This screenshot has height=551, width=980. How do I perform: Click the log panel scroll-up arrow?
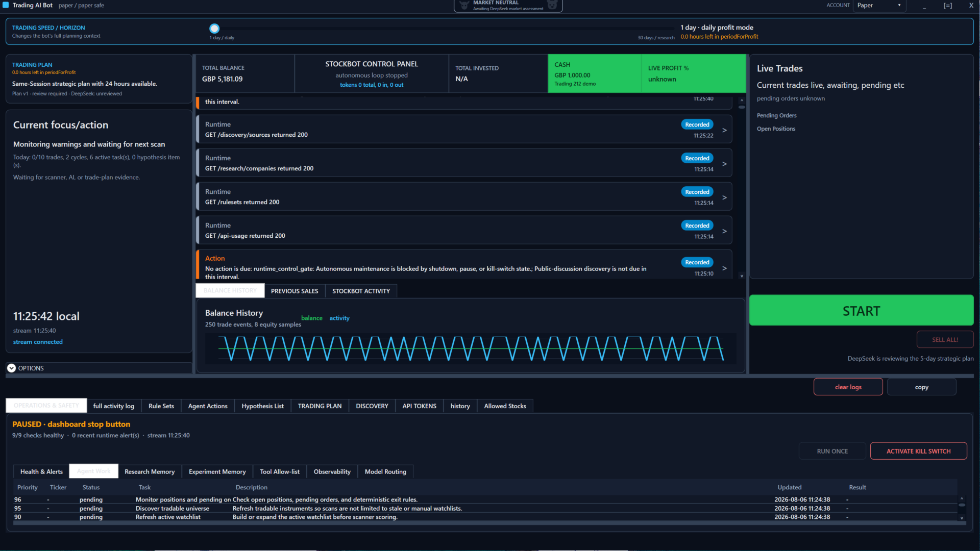click(742, 101)
